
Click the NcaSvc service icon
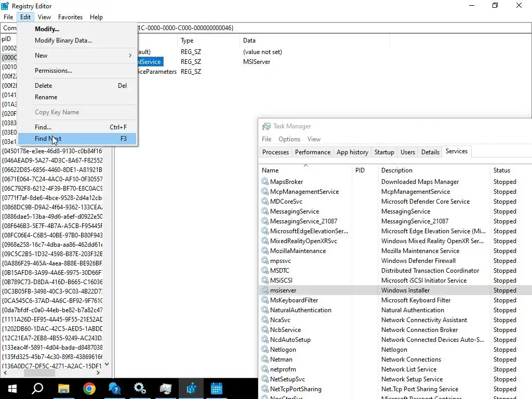264,320
